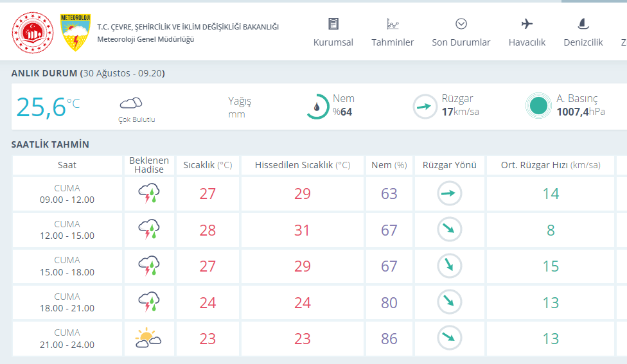Click the Çok Bulutlu cloud icon
This screenshot has width=627, height=364.
[131, 103]
